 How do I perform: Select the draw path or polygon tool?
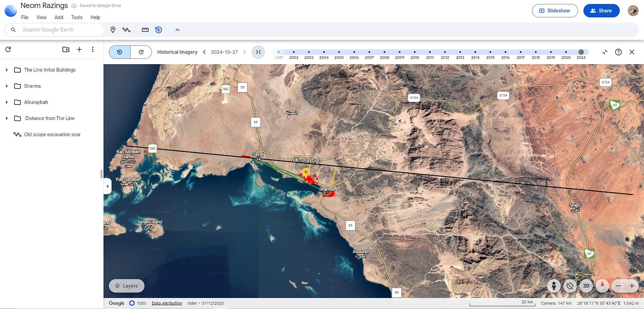pos(126,30)
